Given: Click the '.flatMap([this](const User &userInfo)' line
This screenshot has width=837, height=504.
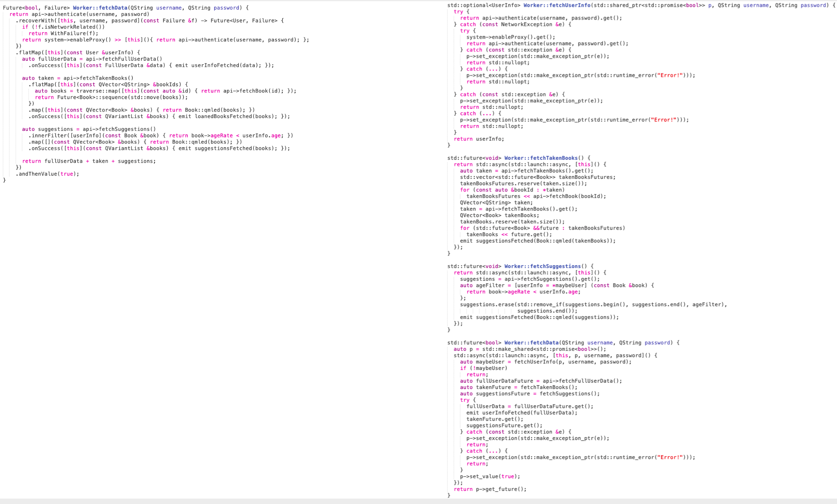Looking at the screenshot, I should (x=78, y=53).
